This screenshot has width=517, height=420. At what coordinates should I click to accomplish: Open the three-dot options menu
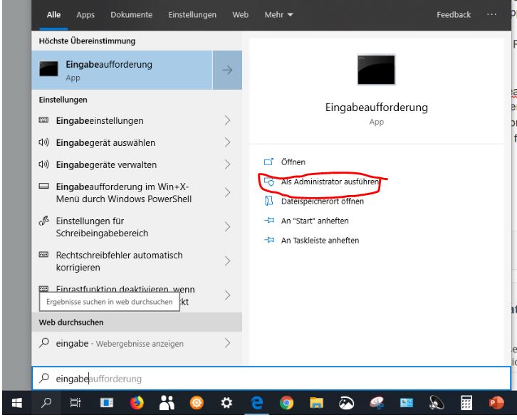(491, 14)
